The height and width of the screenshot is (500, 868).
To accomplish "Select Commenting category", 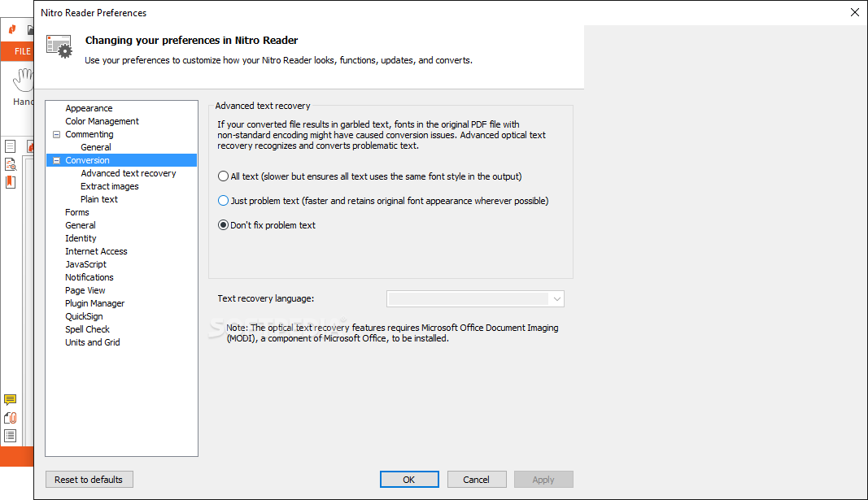I will pyautogui.click(x=89, y=134).
